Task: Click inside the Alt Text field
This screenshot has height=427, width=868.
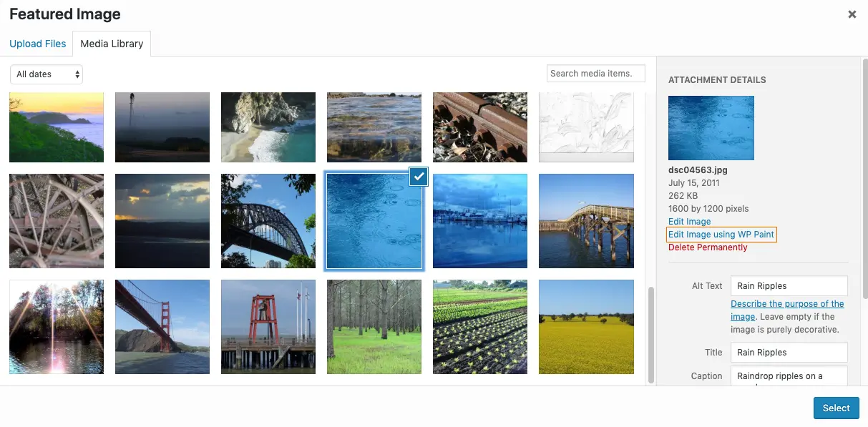Action: 789,285
